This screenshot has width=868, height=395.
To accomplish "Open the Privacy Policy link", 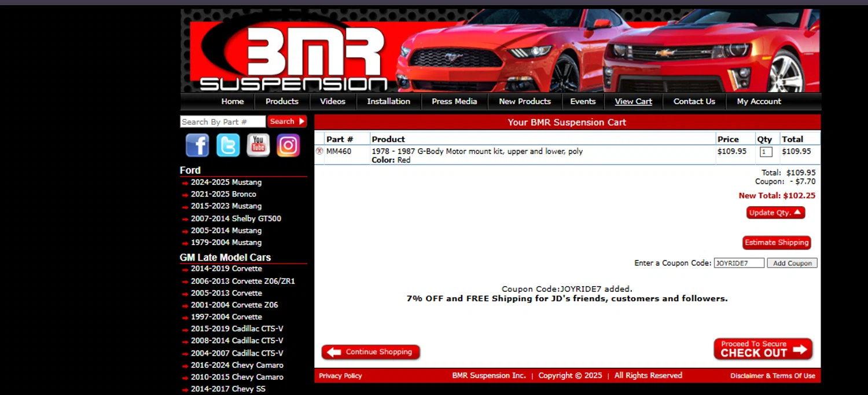I will point(340,376).
